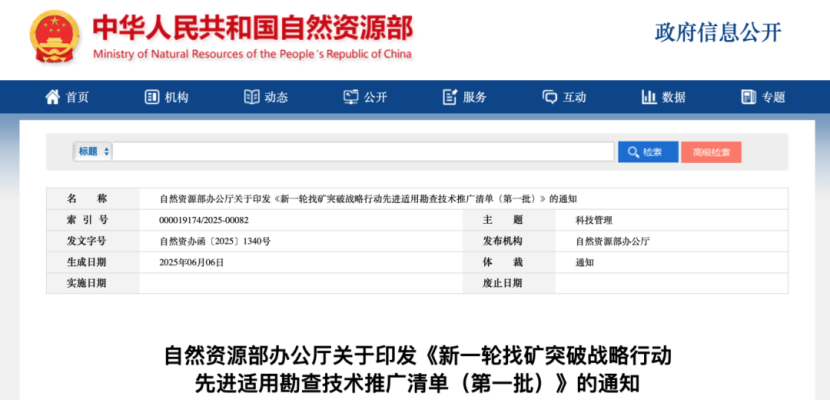This screenshot has width=830, height=400.
Task: Click the 废止日期 label cell
Action: (x=509, y=283)
